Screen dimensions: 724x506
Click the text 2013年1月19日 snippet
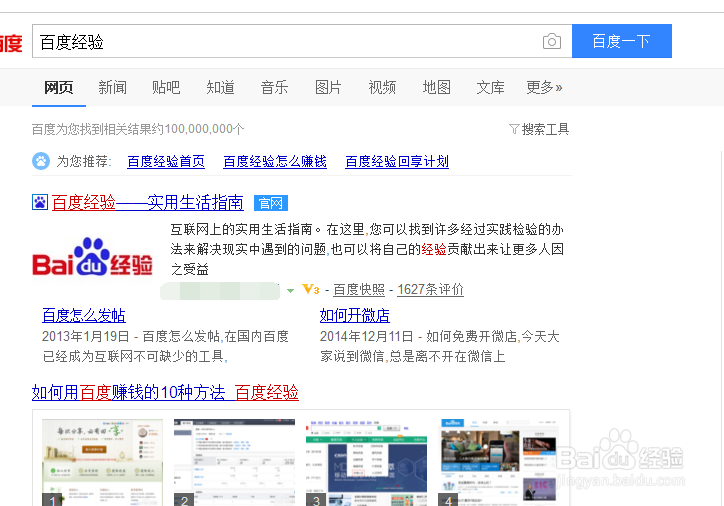tap(85, 337)
